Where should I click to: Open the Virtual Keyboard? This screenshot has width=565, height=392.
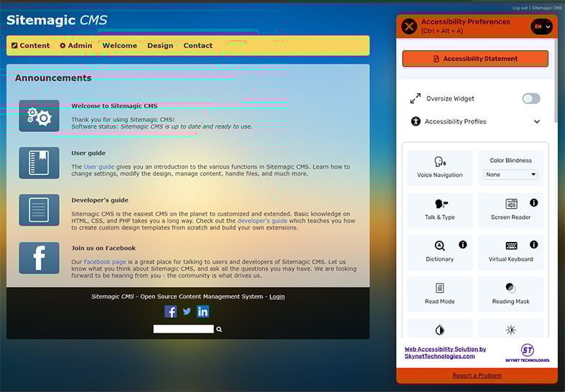tap(510, 252)
